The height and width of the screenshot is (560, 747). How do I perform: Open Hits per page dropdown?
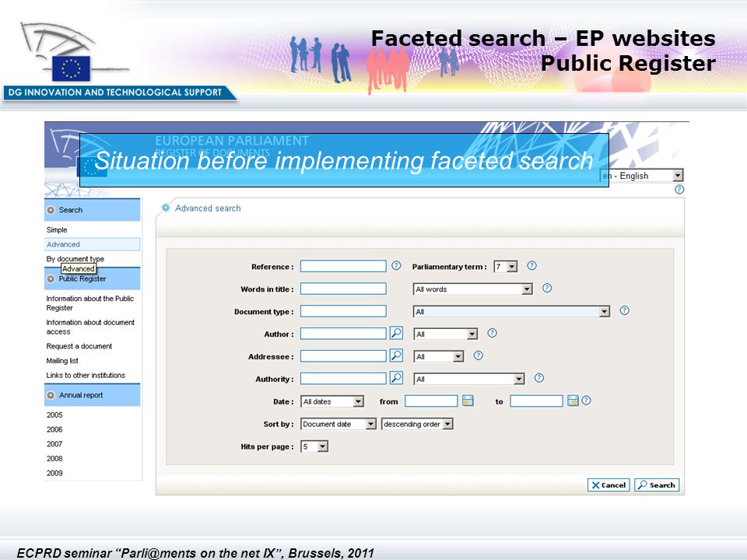click(x=314, y=446)
